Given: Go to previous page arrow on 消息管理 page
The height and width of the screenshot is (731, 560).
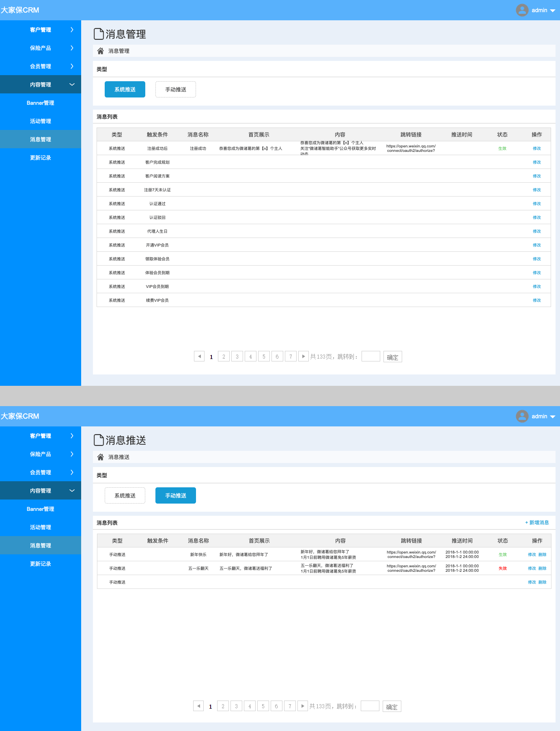Looking at the screenshot, I should coord(199,356).
